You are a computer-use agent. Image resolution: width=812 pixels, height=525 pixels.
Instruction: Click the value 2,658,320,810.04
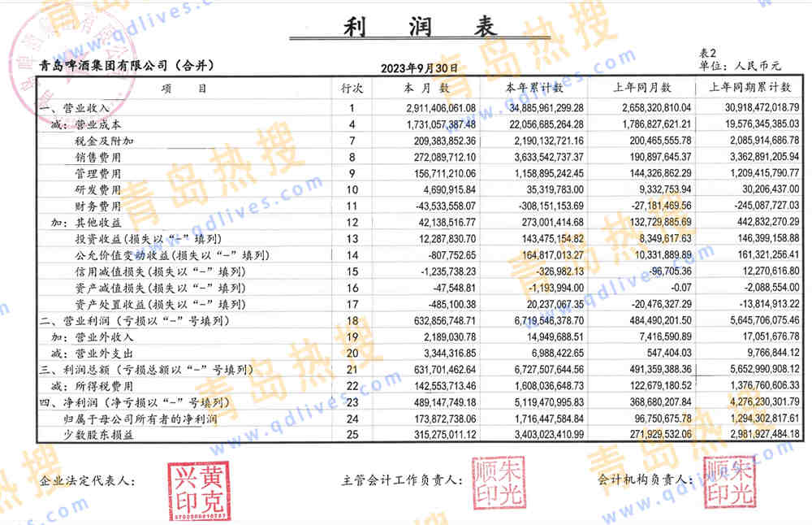pos(657,107)
